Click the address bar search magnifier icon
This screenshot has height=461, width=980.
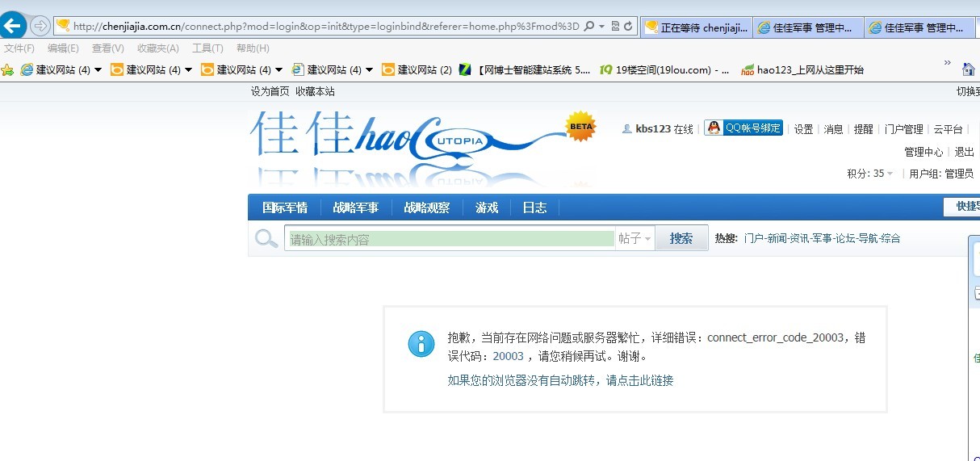pos(588,26)
